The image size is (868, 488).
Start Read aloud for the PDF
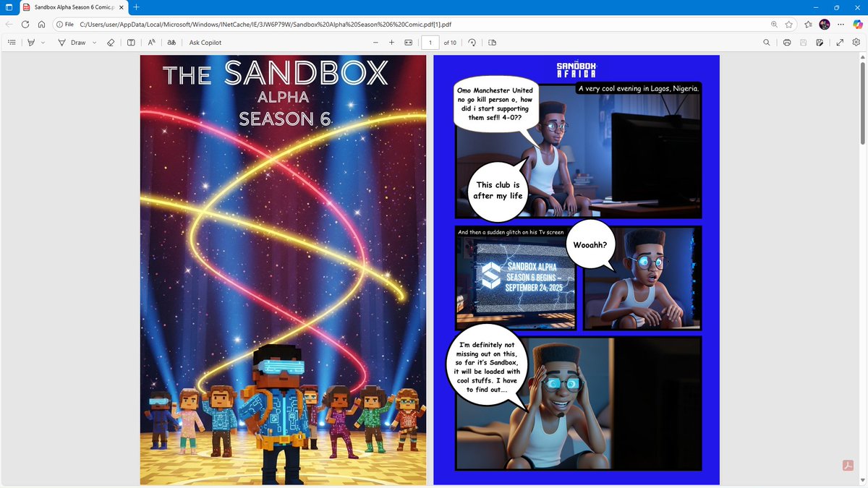152,43
